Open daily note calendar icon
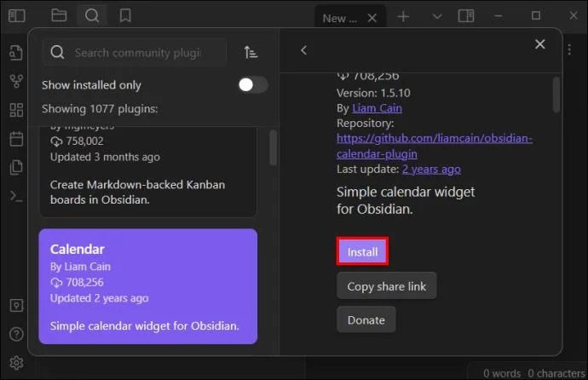 [16, 139]
